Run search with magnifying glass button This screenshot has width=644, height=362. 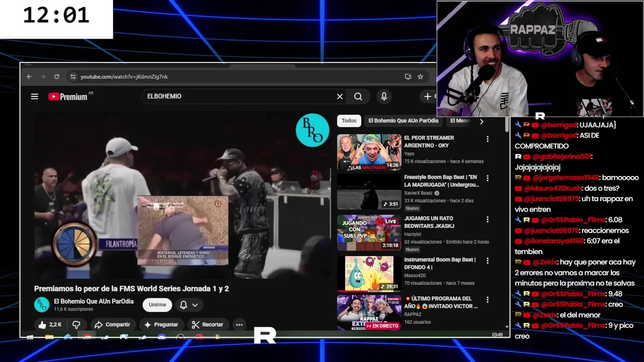pos(358,97)
